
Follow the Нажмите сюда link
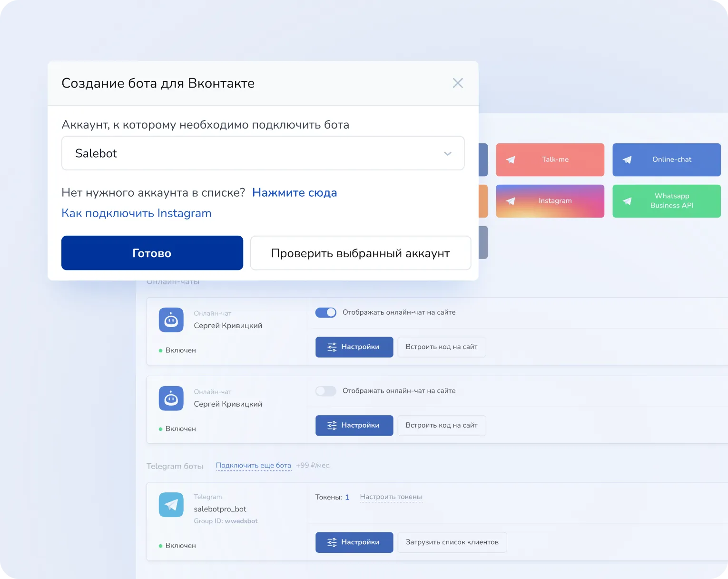click(295, 193)
